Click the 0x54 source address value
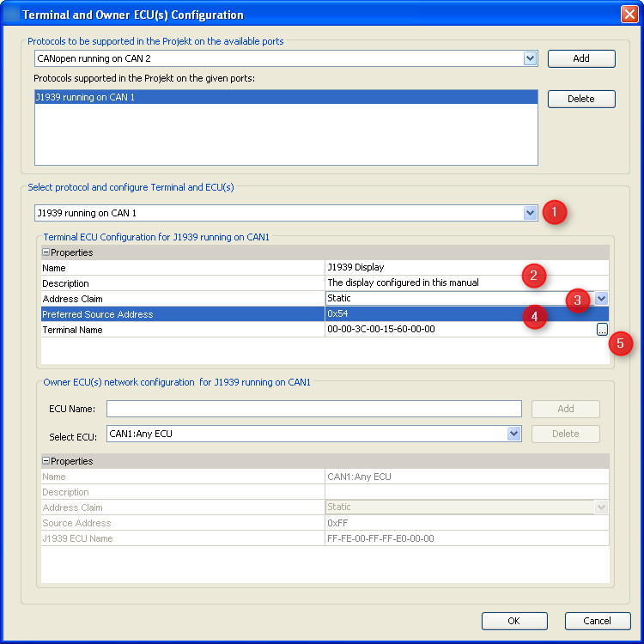Viewport: 644px width, 644px height. [337, 313]
